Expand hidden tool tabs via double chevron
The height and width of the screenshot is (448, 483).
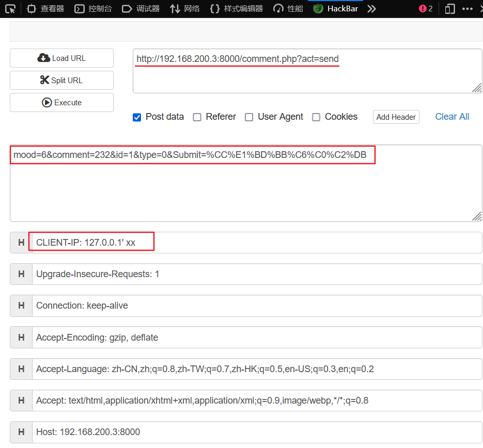[371, 8]
